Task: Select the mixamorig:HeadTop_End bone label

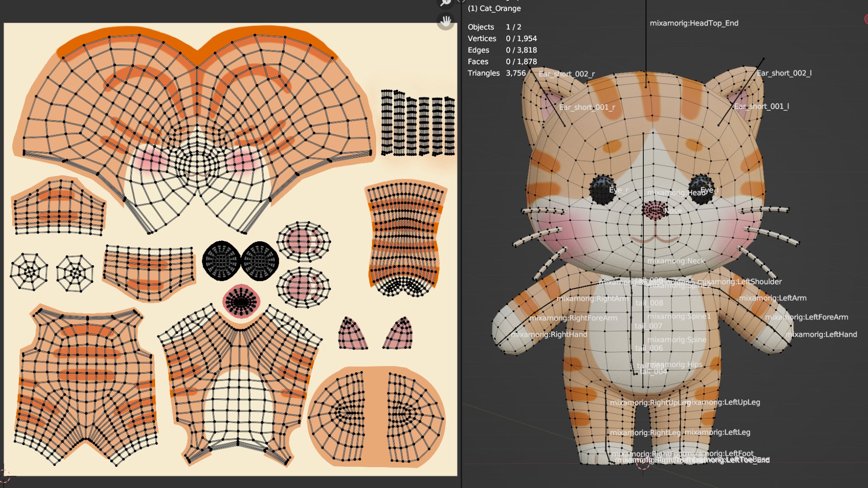Action: (694, 23)
